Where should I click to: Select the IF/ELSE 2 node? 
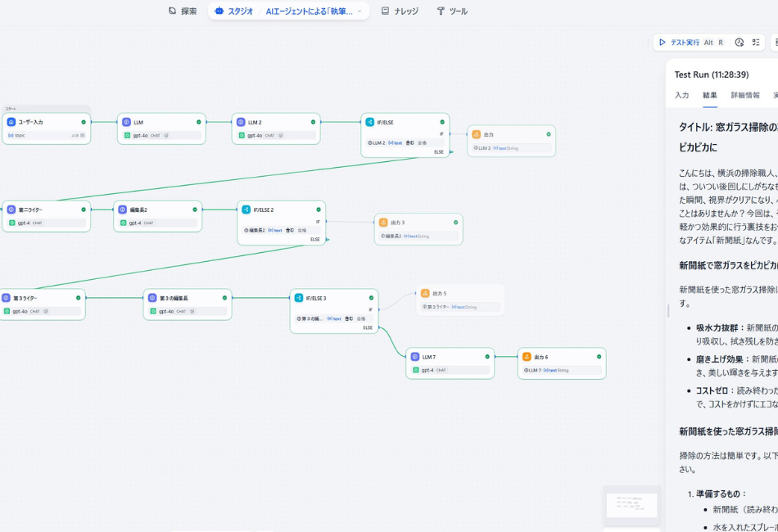281,221
